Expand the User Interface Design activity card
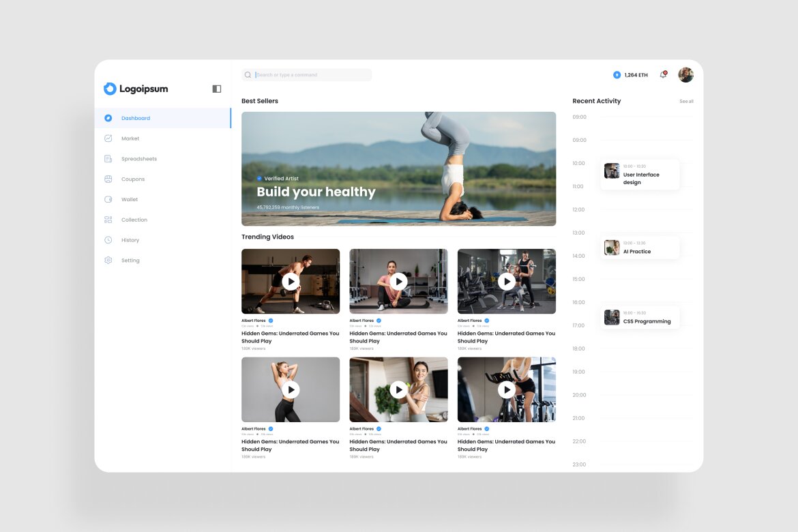The image size is (798, 532). (640, 174)
